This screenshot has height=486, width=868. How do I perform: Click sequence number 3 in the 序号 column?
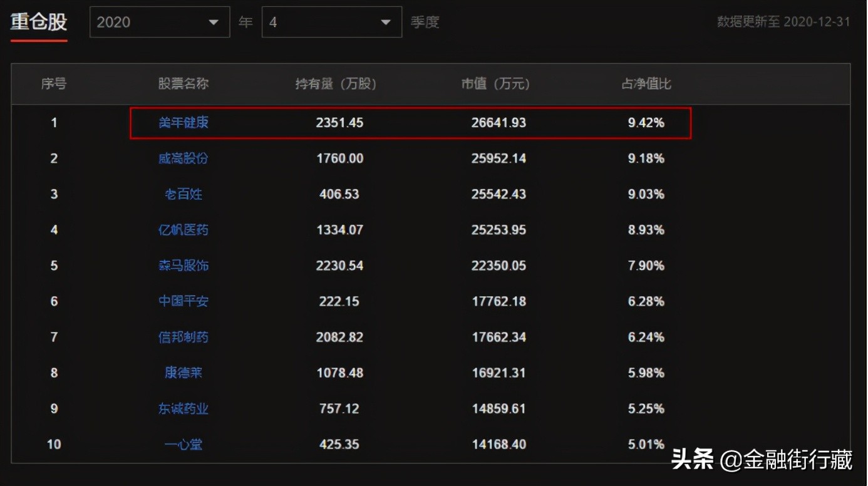click(54, 194)
